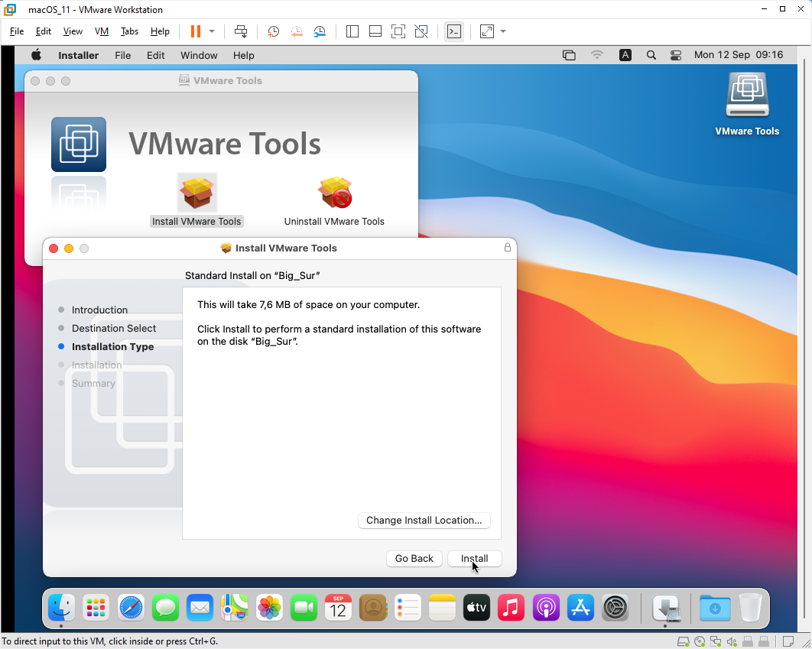Minimize the Install VMware Tools window
The width and height of the screenshot is (812, 649).
[69, 248]
